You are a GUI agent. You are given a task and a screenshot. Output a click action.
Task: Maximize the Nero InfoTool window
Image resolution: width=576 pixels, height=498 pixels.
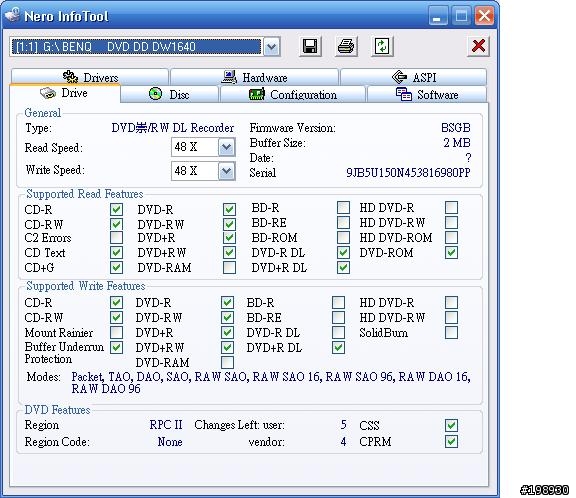click(x=461, y=16)
